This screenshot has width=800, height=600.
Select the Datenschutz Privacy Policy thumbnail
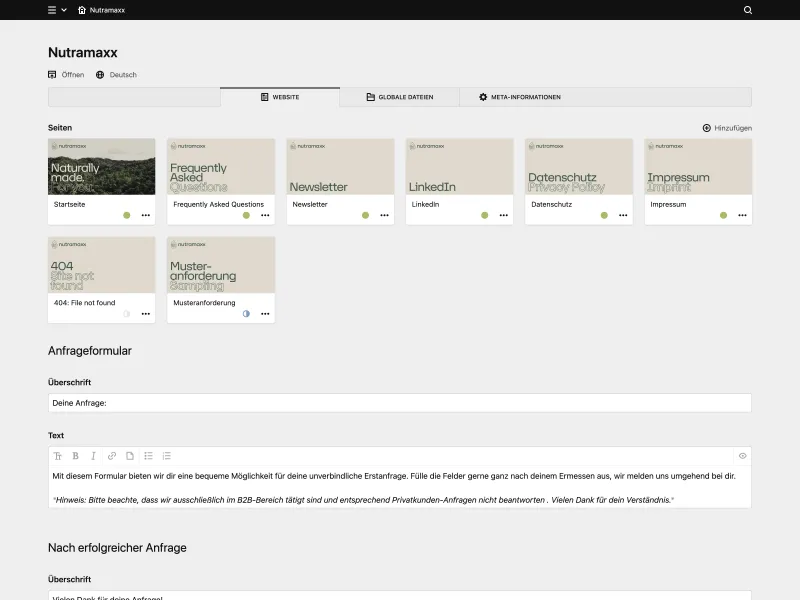578,166
